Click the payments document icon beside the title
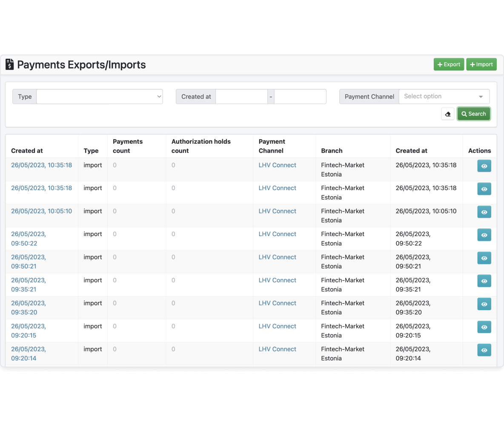Image resolution: width=504 pixels, height=422 pixels. click(10, 64)
